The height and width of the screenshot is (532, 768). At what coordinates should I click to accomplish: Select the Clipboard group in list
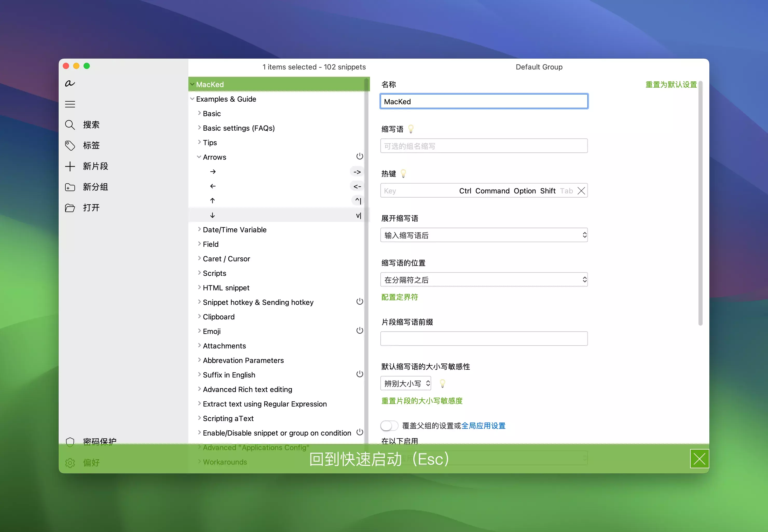tap(218, 317)
